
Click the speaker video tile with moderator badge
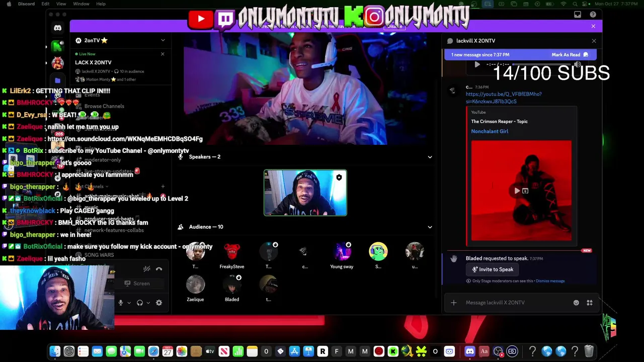[305, 193]
